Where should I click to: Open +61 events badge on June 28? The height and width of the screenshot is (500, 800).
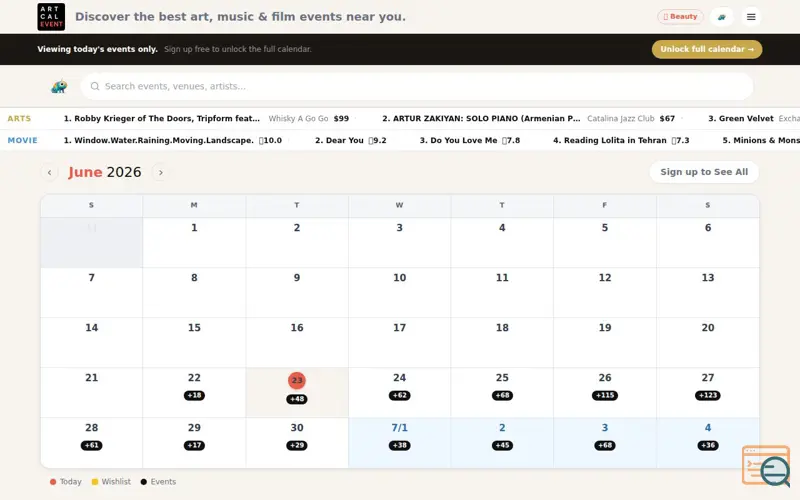pos(91,445)
